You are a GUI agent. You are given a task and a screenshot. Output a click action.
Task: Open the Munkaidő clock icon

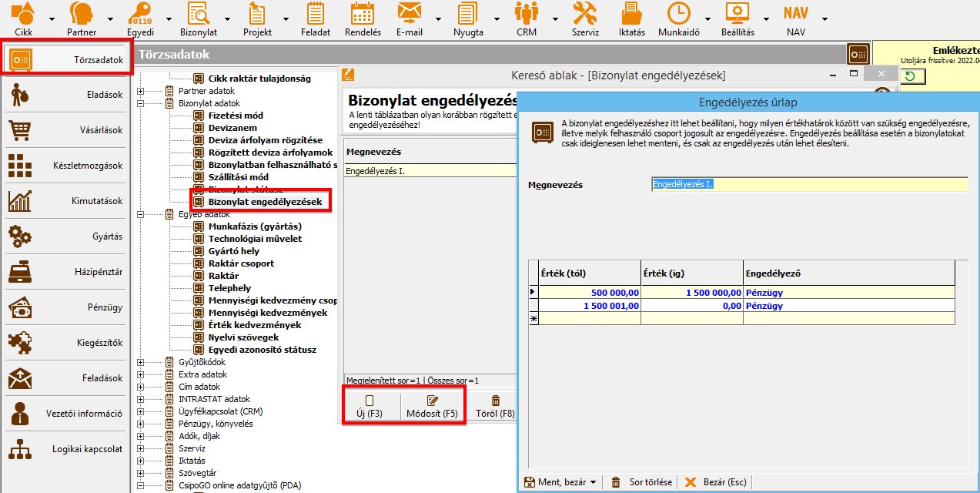click(678, 14)
